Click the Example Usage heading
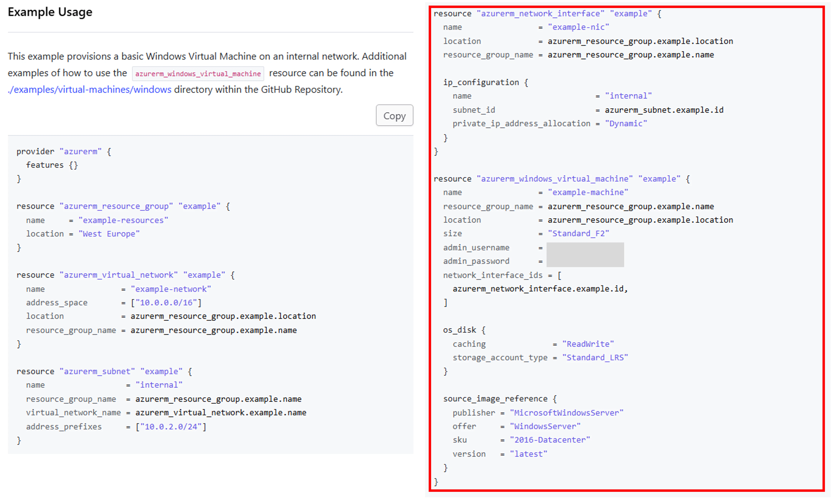The height and width of the screenshot is (504, 838). [x=50, y=12]
